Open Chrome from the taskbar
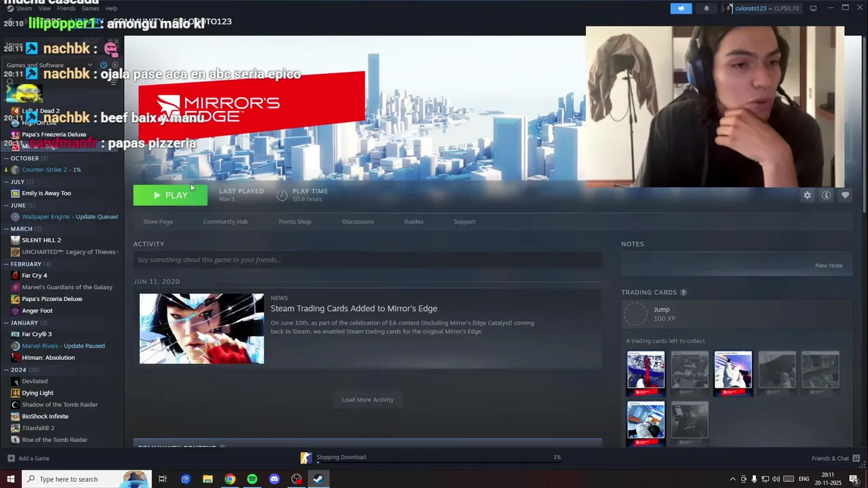868x488 pixels. [x=230, y=479]
